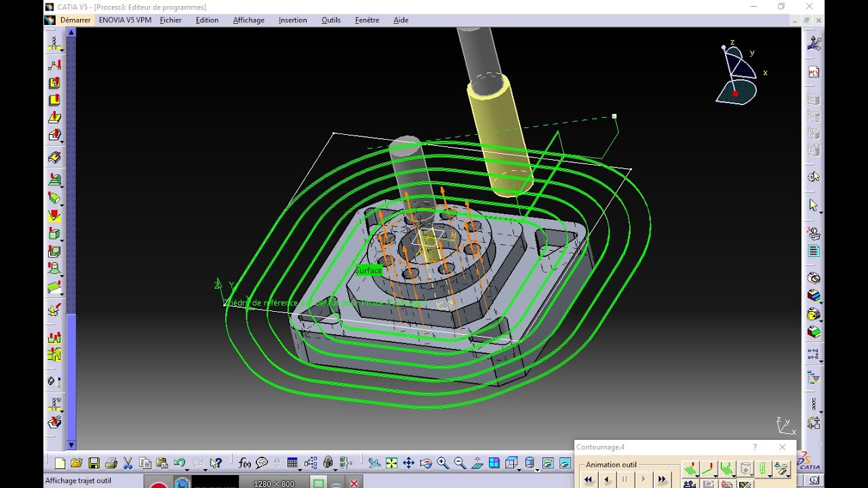Image resolution: width=868 pixels, height=488 pixels.
Task: Play the tool animation forward
Action: 644,479
